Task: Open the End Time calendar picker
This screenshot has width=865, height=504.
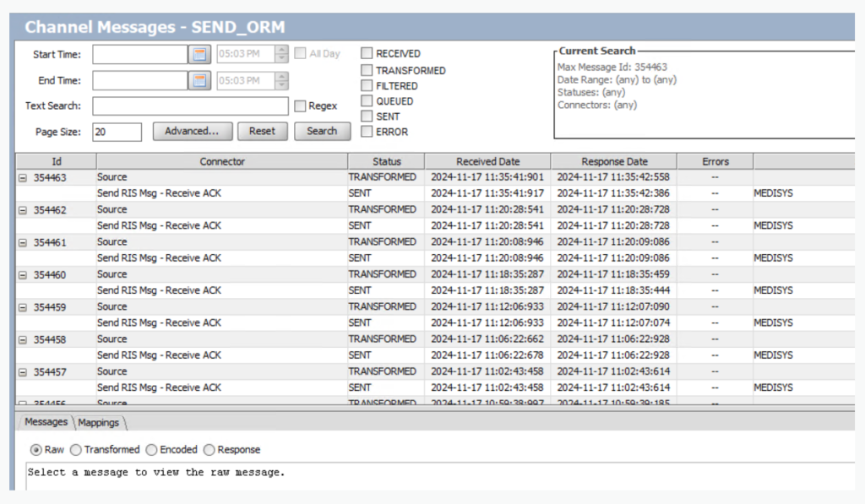Action: coord(199,80)
